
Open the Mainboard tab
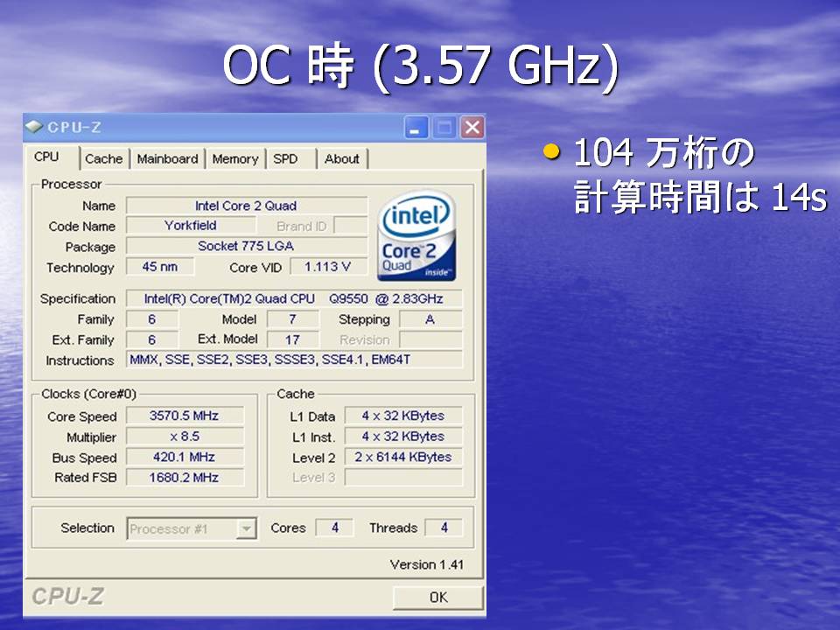pos(168,159)
